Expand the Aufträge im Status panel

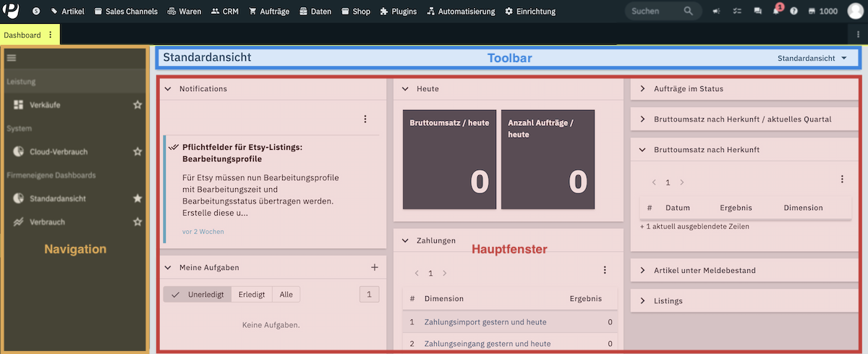642,89
